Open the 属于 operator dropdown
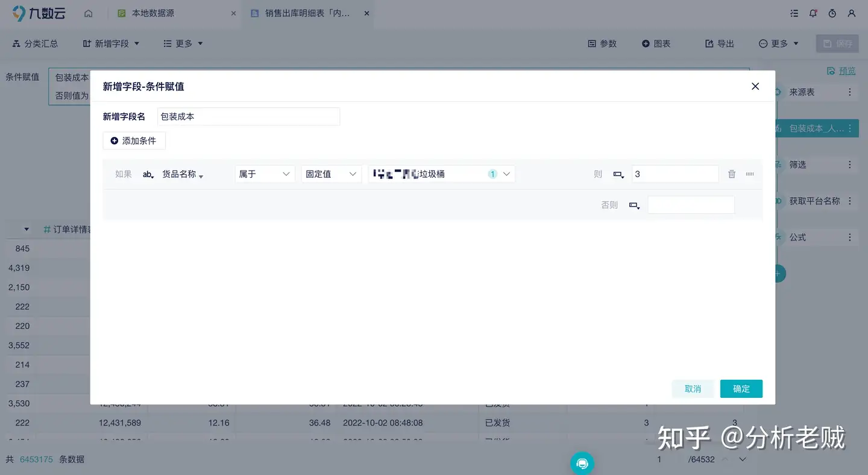The width and height of the screenshot is (868, 475). coord(265,174)
